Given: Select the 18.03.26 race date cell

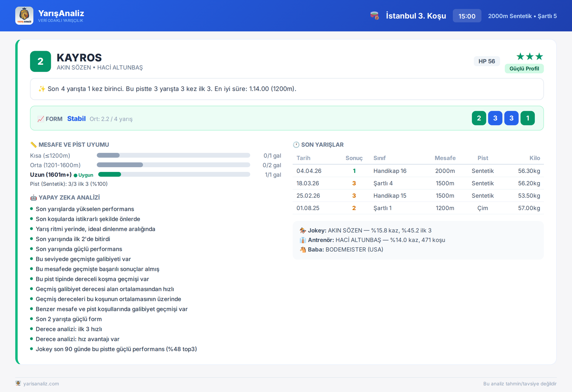Looking at the screenshot, I should pos(308,183).
